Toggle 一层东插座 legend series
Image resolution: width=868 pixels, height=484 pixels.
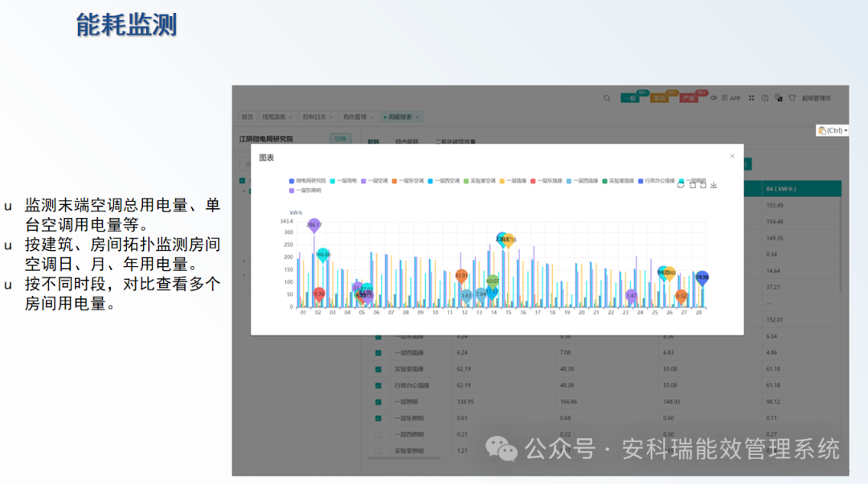tap(547, 181)
